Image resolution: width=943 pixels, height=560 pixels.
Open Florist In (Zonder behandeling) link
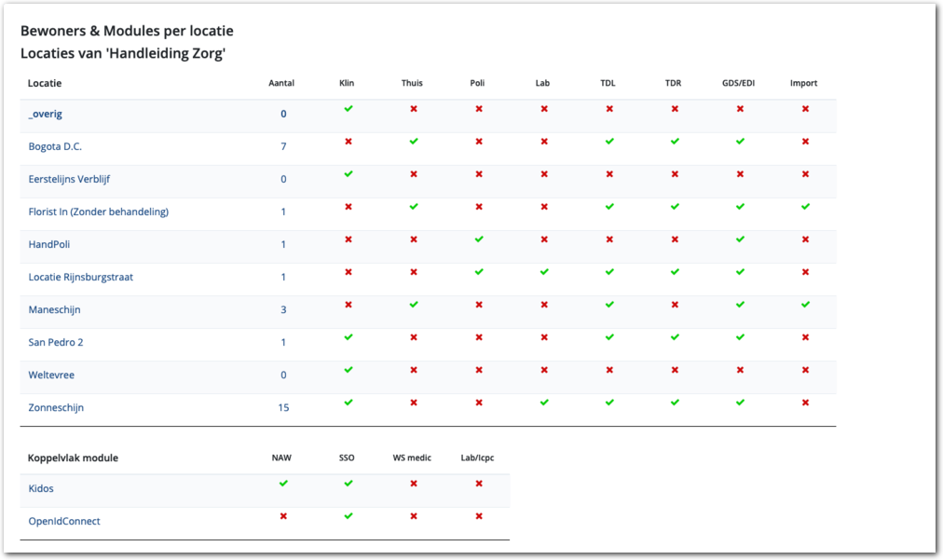click(98, 212)
